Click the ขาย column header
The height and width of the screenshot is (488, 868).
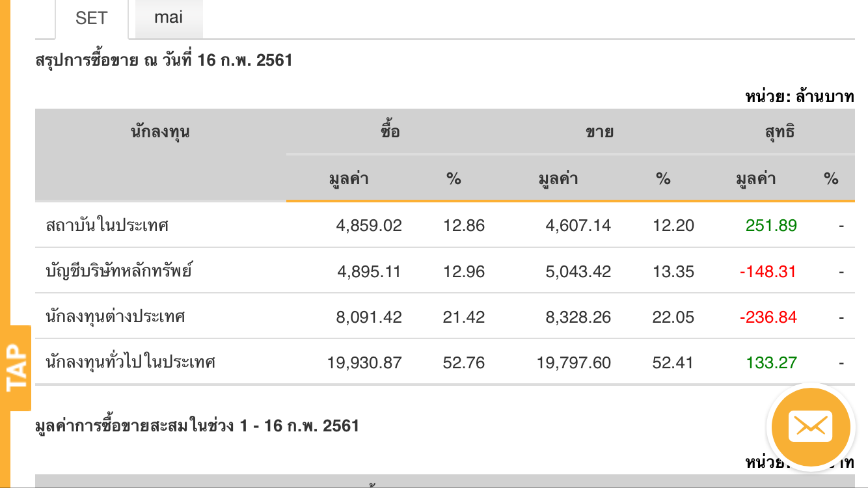point(599,132)
